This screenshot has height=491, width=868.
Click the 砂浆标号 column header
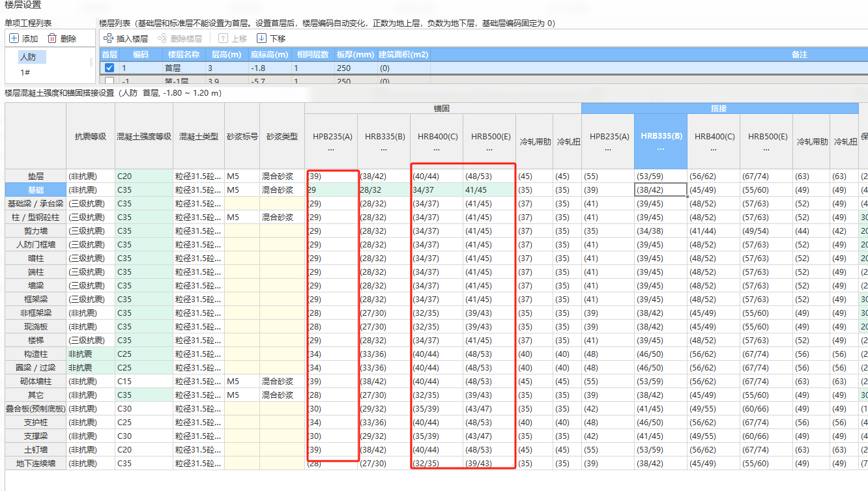[242, 136]
